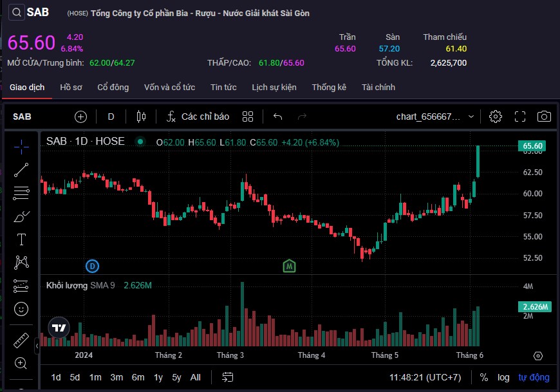Toggle auto scale (tự động)
Screen dimensions: 560x392
[x=534, y=377]
